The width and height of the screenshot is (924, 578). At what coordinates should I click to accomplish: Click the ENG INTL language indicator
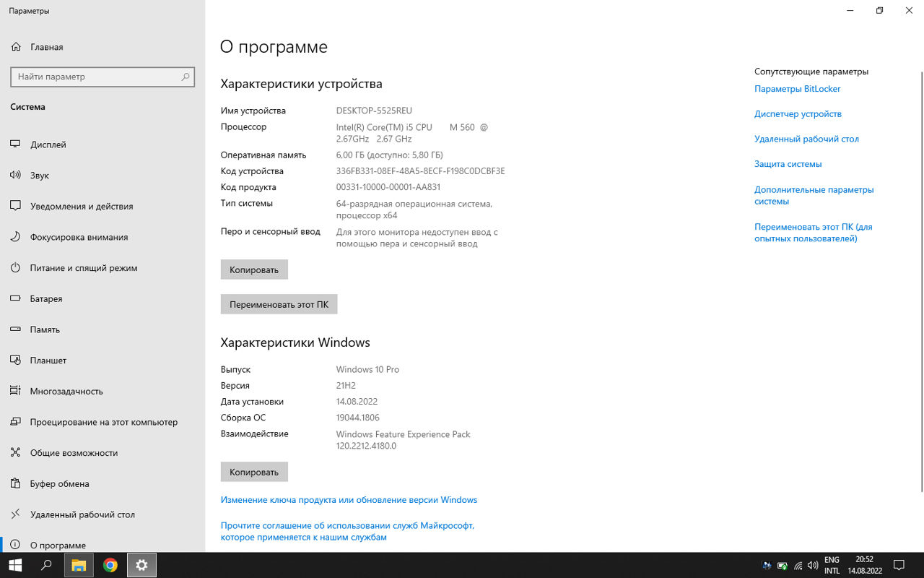(832, 565)
